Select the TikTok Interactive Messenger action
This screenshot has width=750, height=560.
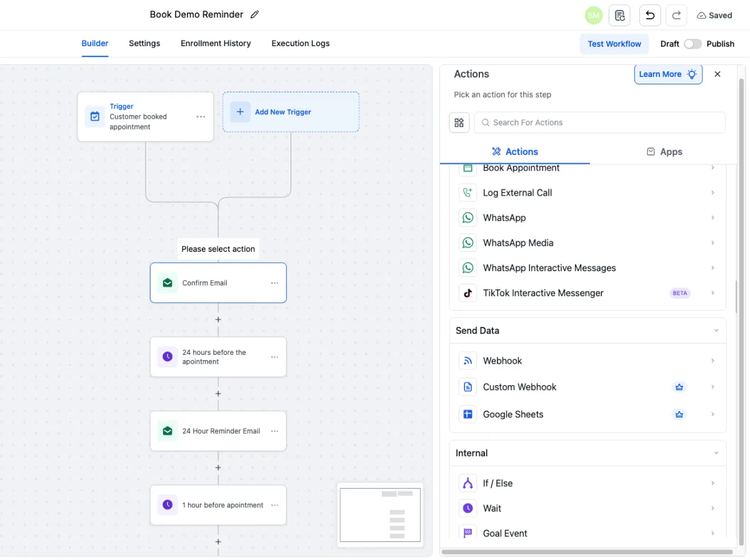543,293
